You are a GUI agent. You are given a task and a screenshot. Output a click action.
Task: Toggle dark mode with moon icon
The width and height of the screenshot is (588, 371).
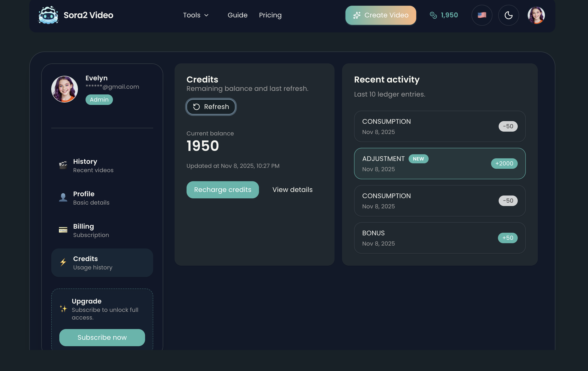(508, 15)
